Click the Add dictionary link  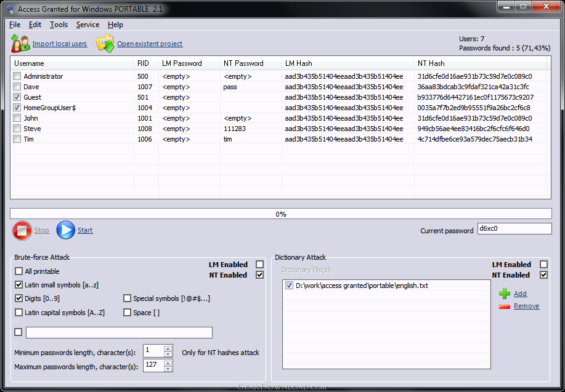click(520, 294)
